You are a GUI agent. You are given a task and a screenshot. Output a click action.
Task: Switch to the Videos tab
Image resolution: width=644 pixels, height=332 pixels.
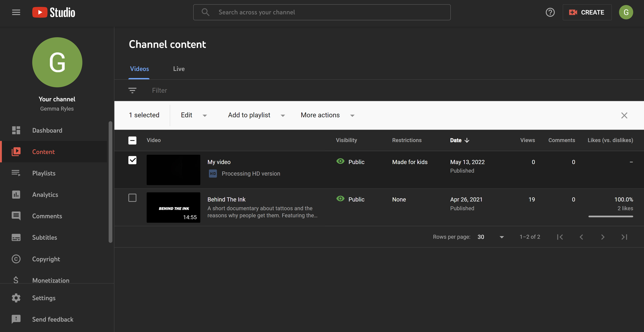(x=139, y=69)
